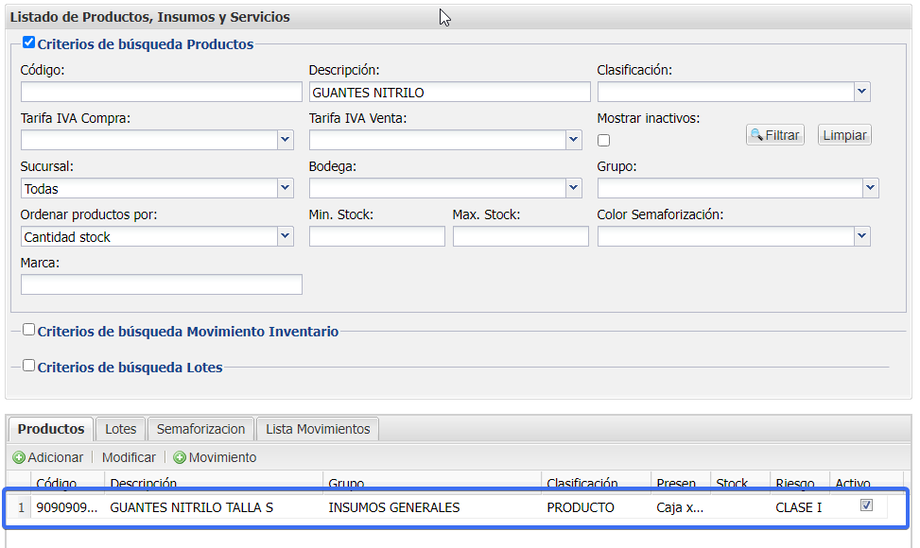
Task: Check Criterios de búsqueda Lotes box
Action: (29, 365)
